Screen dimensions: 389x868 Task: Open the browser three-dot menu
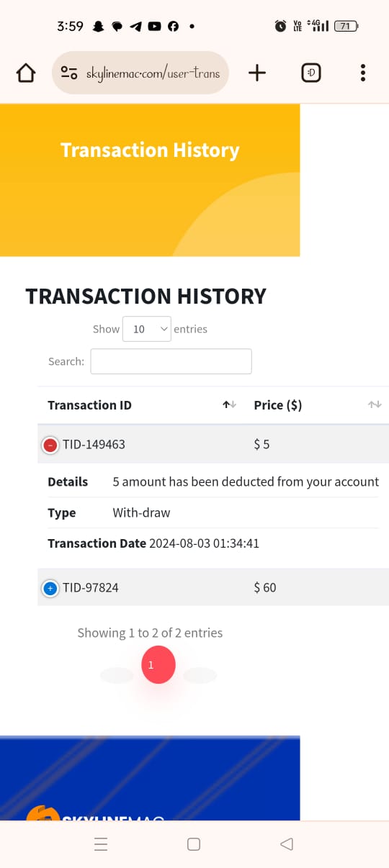(x=362, y=73)
